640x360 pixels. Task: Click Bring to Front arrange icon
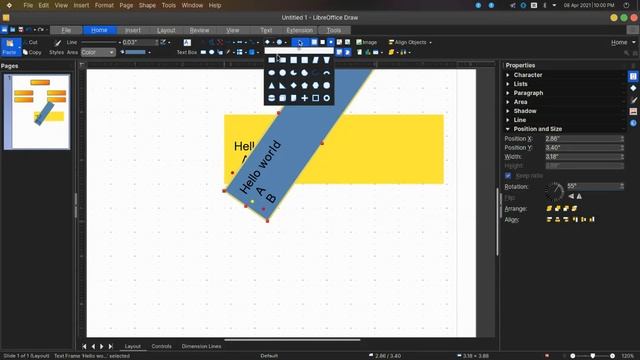(x=549, y=209)
